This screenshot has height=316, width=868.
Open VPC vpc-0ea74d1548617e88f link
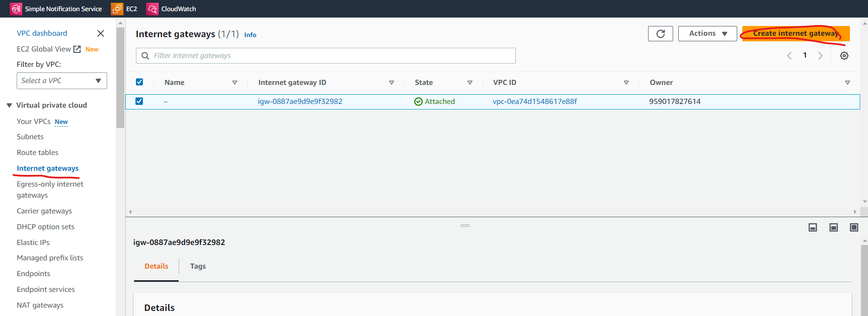(535, 102)
